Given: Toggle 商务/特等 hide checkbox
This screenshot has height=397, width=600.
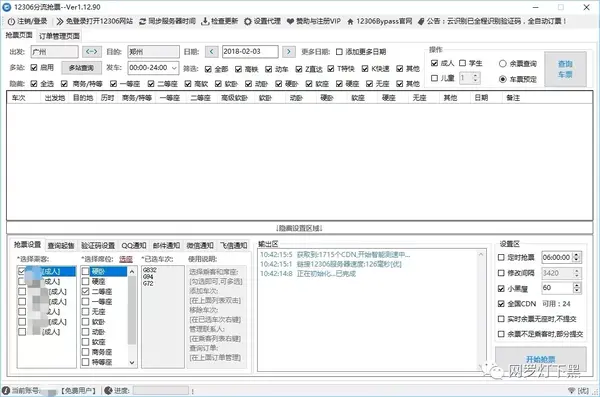Looking at the screenshot, I should tap(64, 83).
